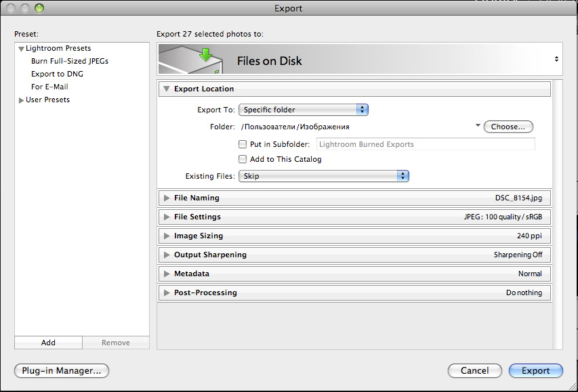Screen dimensions: 578x392
Task: Expand the Metadata section
Action: [x=167, y=274]
